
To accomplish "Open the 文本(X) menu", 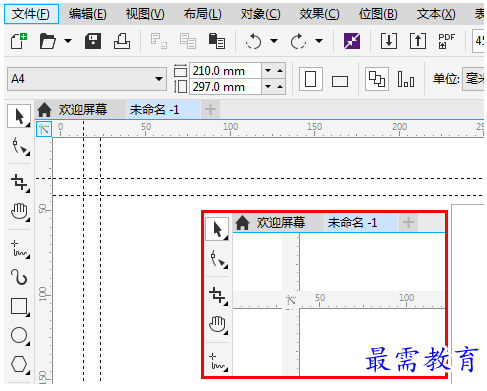I will tap(436, 14).
